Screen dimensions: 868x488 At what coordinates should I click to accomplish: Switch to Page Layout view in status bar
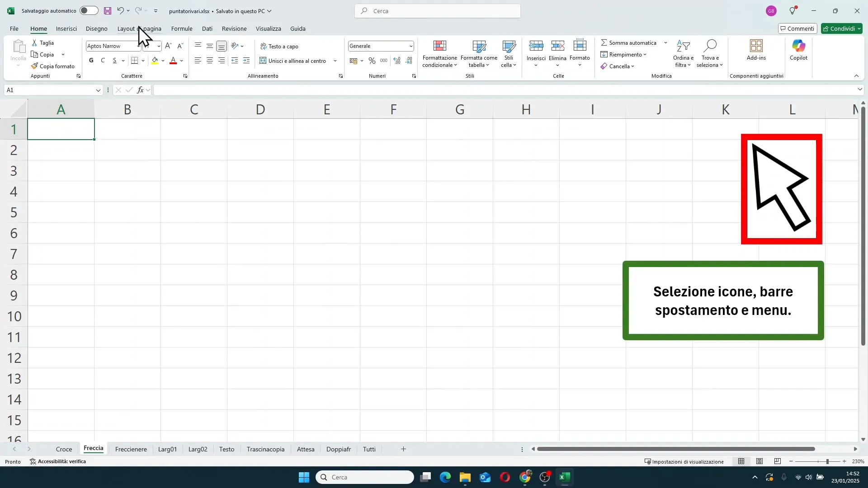click(759, 461)
